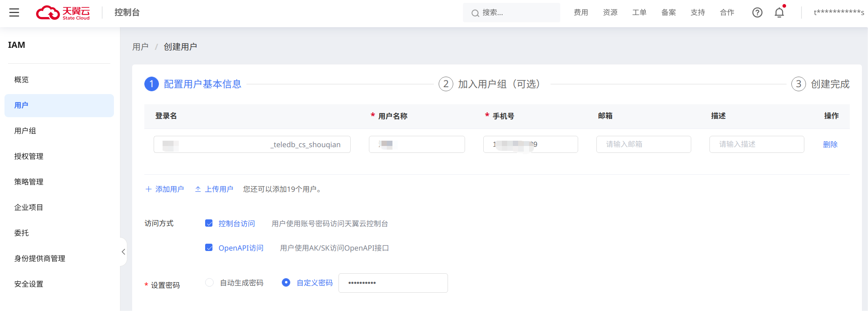Click the 操作 column header
Image resolution: width=868 pixels, height=311 pixels.
(832, 116)
